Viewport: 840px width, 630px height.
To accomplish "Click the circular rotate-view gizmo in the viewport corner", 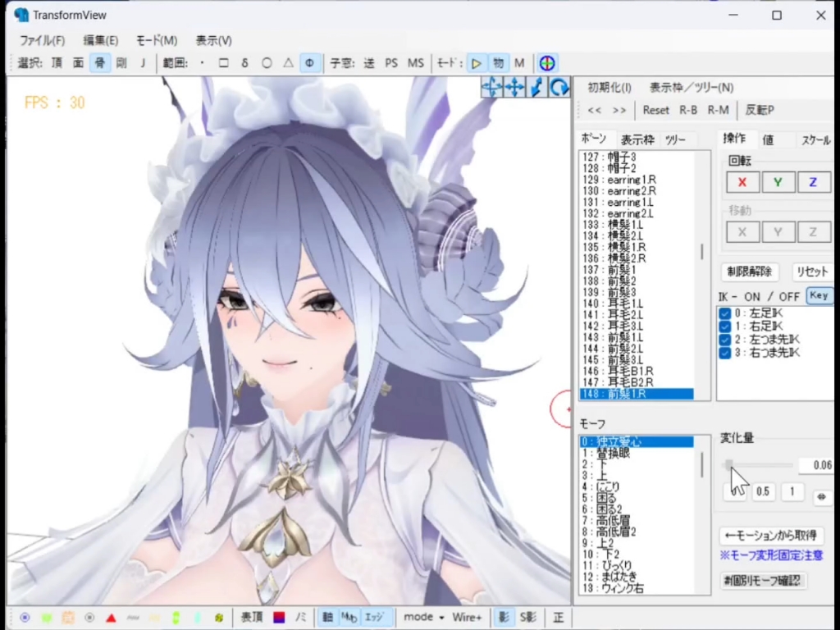I will [559, 87].
